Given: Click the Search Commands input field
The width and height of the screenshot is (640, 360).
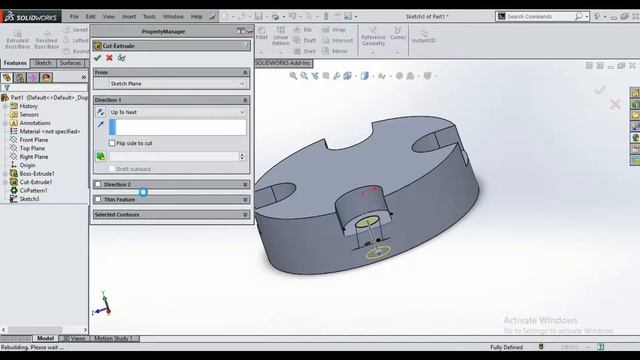Looking at the screenshot, I should point(539,16).
